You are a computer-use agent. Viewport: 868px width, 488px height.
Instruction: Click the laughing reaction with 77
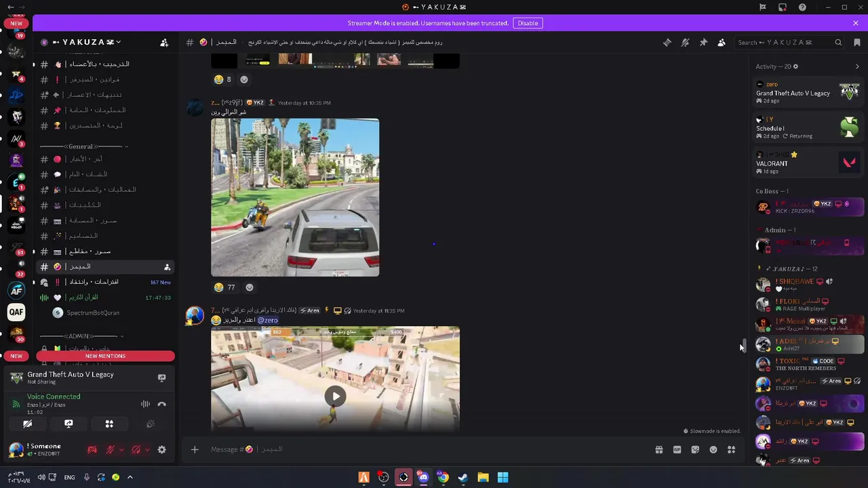[x=224, y=287]
